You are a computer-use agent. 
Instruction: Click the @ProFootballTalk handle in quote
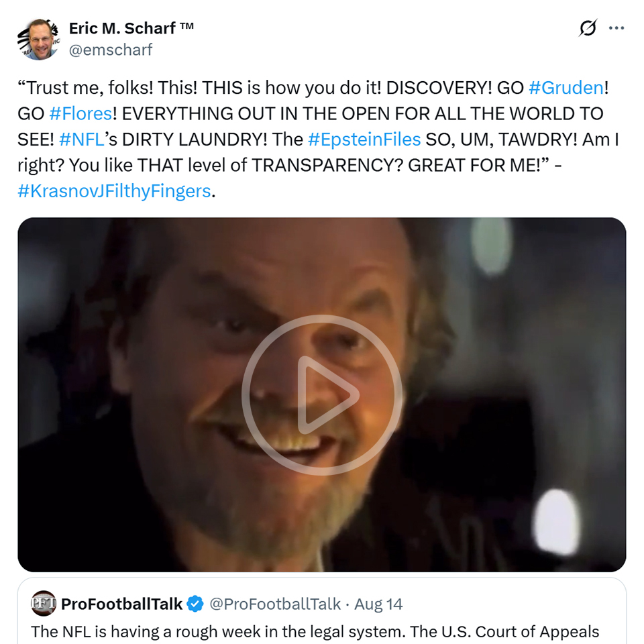pos(275,604)
